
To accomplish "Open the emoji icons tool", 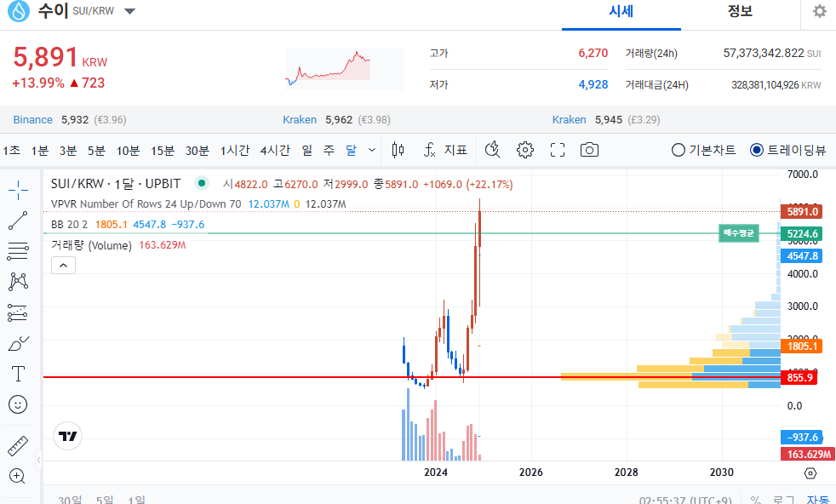I will pyautogui.click(x=18, y=404).
